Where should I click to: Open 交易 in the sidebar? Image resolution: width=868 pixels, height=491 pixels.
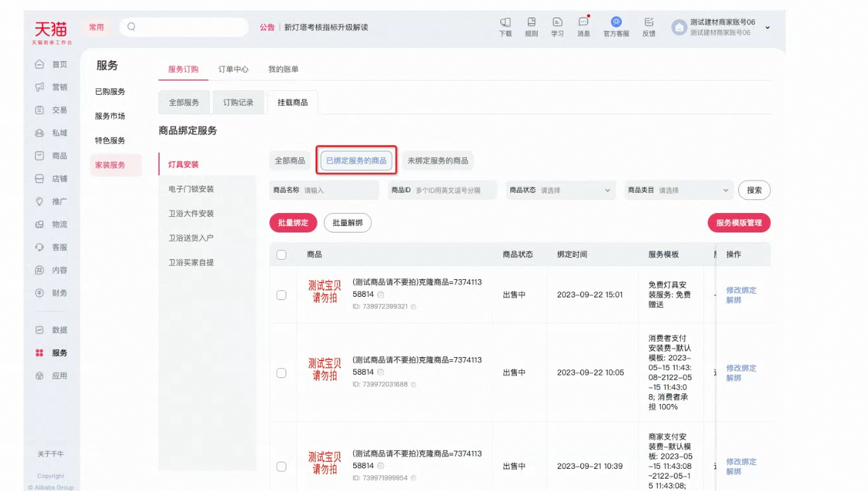click(51, 110)
